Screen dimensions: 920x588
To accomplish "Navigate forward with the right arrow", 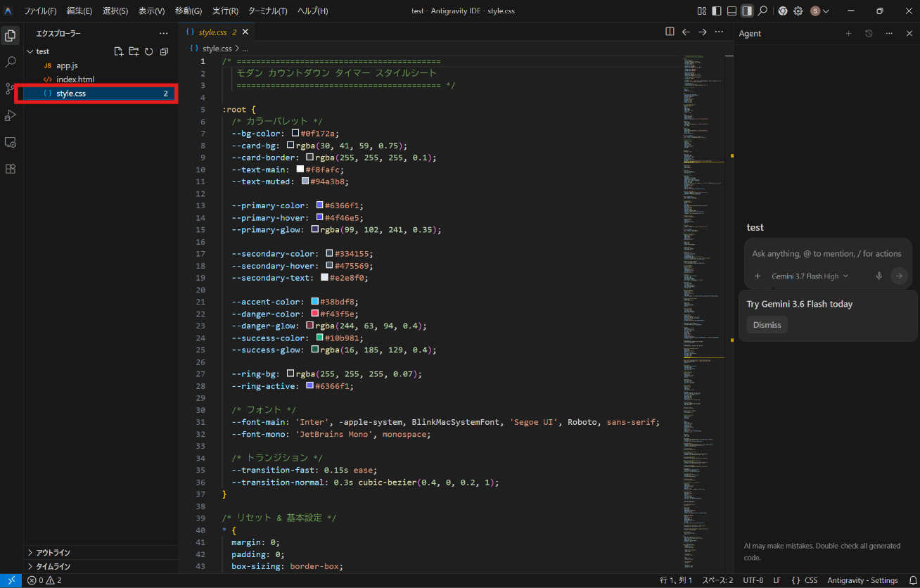I will (703, 32).
